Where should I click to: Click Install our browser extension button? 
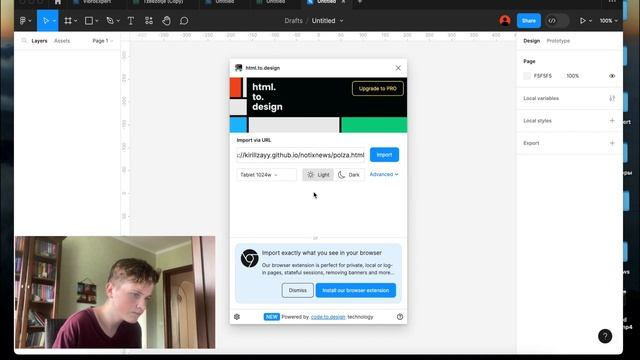coord(356,290)
